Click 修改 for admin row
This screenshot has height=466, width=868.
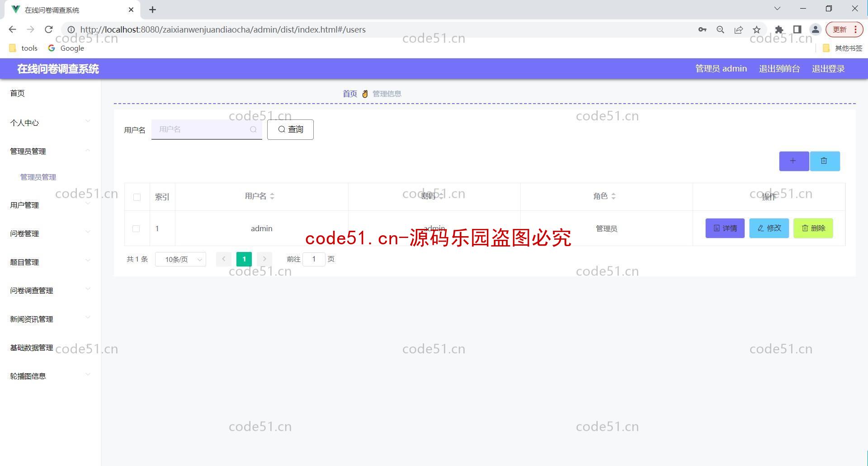pyautogui.click(x=769, y=228)
